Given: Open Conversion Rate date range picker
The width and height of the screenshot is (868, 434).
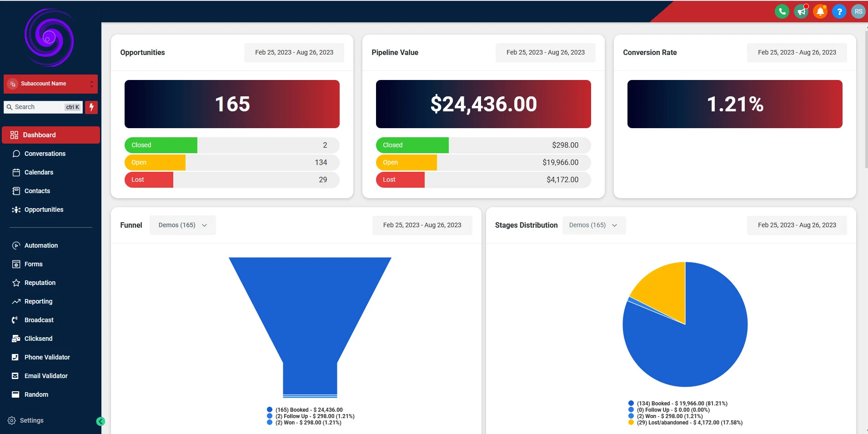Looking at the screenshot, I should 797,52.
